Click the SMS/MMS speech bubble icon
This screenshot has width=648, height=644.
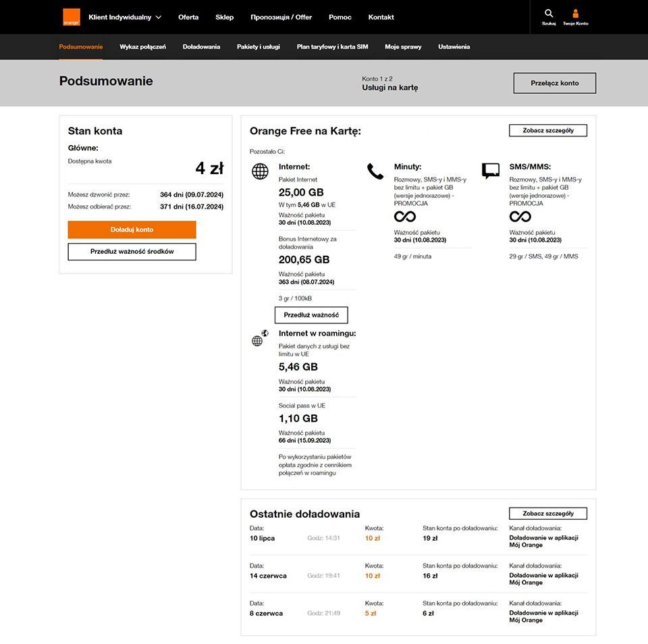pyautogui.click(x=491, y=171)
